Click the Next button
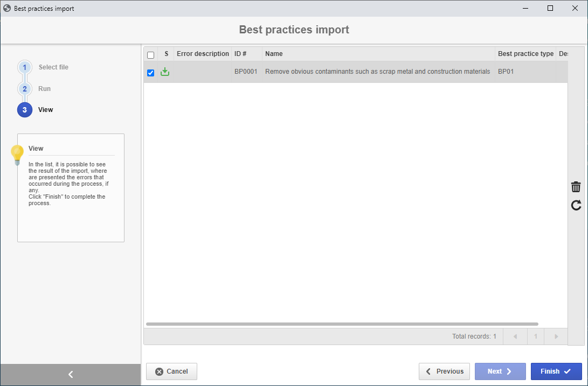Screen dimensions: 588x386 (x=500, y=371)
